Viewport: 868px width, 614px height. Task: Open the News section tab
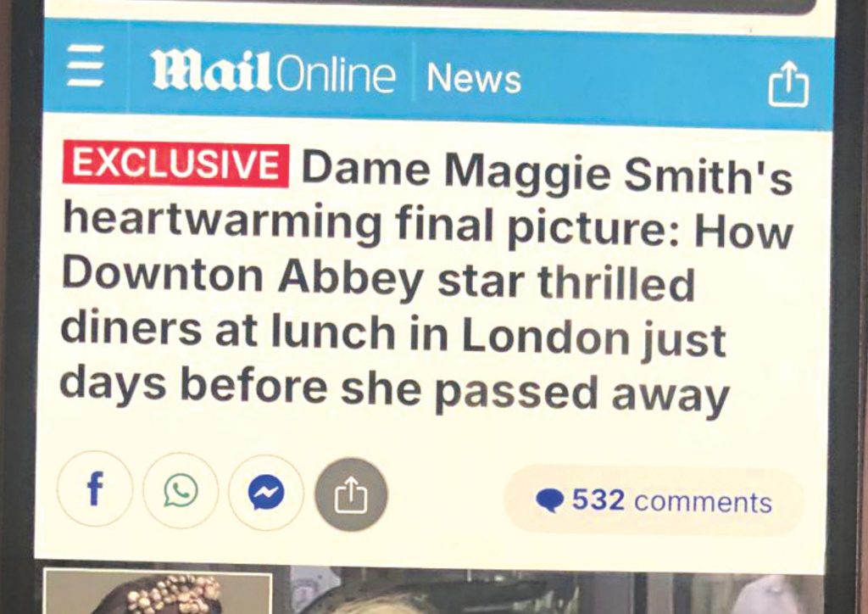click(474, 78)
